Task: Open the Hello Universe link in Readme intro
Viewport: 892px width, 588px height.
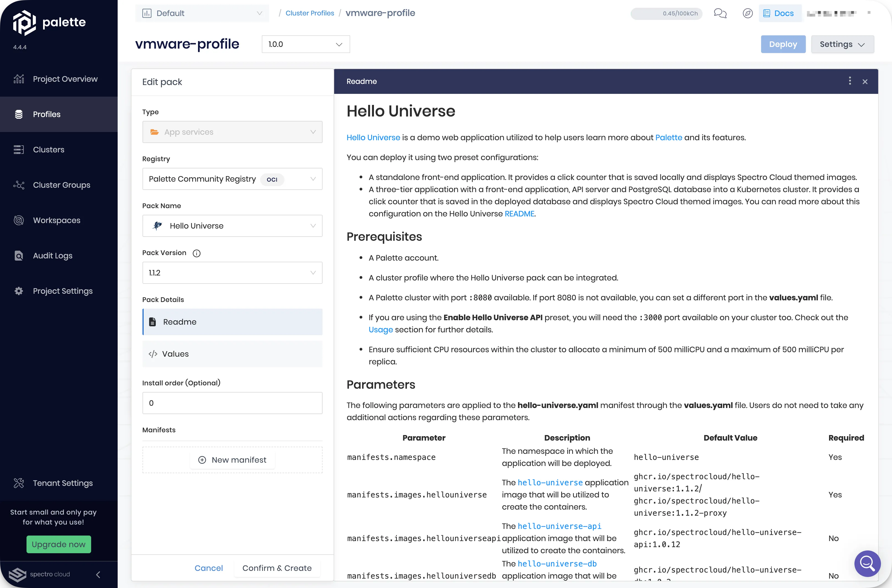Action: (x=373, y=138)
